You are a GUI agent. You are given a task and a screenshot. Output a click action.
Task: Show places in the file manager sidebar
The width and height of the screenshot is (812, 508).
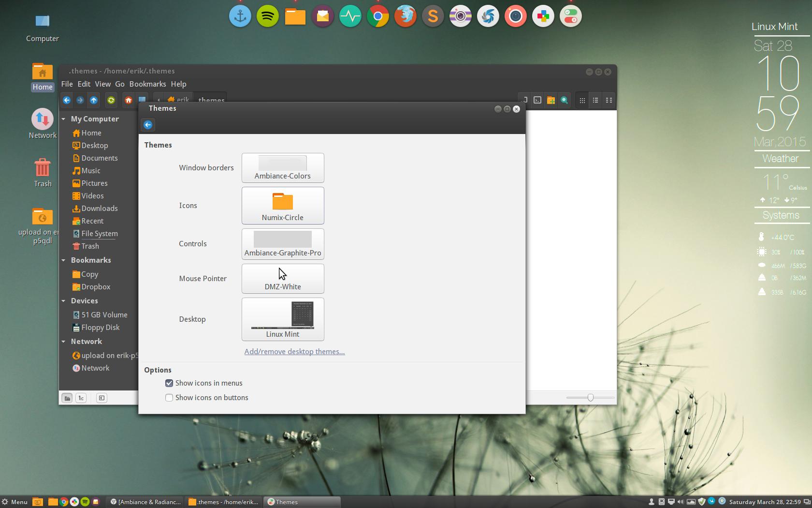(x=67, y=398)
